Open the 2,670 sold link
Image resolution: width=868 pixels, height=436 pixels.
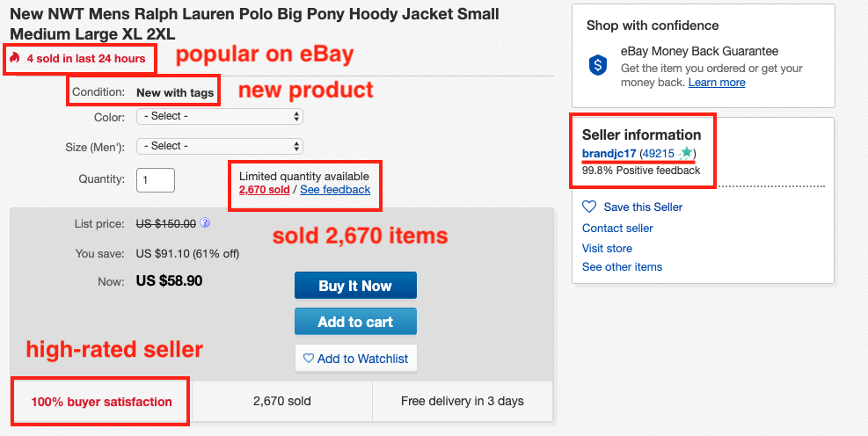click(264, 190)
